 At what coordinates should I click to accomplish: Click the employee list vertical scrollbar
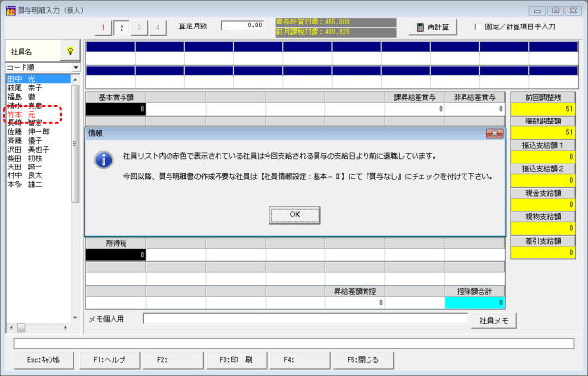[75, 199]
